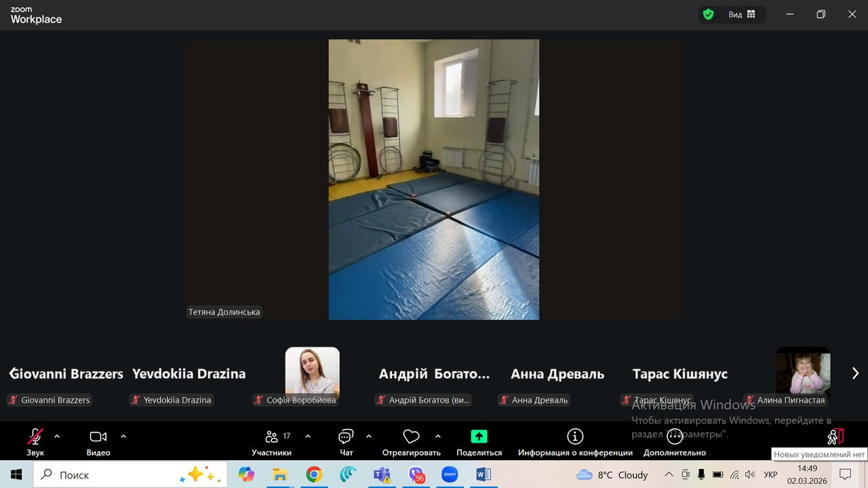This screenshot has width=868, height=488.
Task: Click the leave meeting icon
Action: (x=835, y=437)
